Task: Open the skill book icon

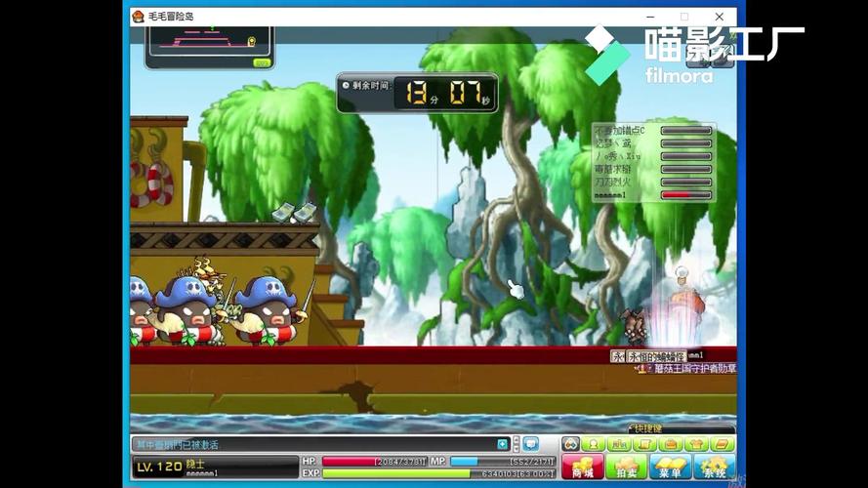Action: point(722,444)
